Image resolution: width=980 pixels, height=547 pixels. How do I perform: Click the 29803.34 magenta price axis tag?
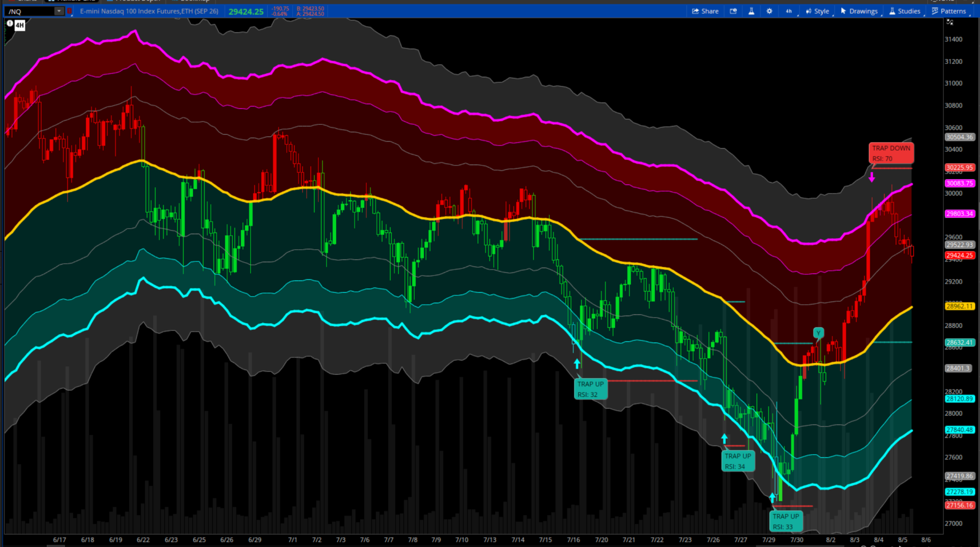coord(959,214)
